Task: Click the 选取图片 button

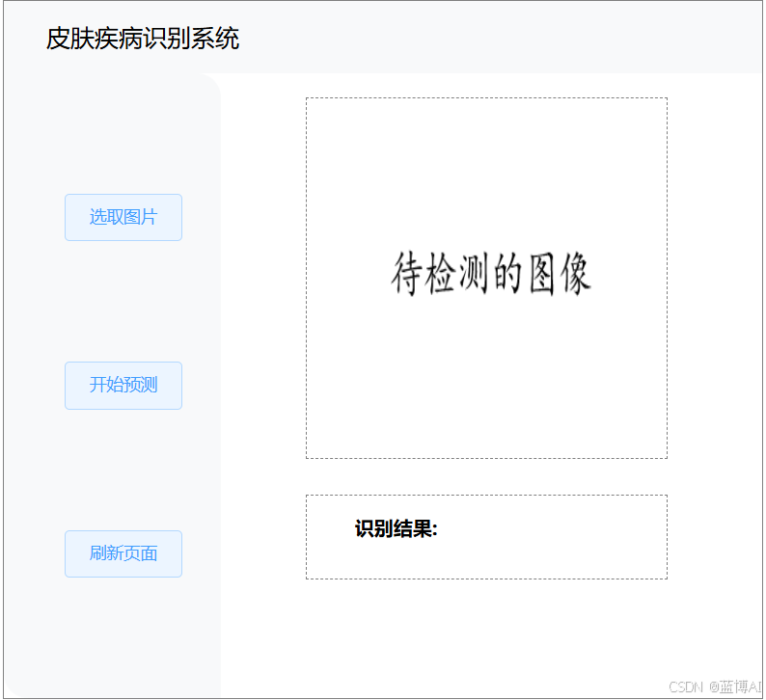Action: pos(123,217)
